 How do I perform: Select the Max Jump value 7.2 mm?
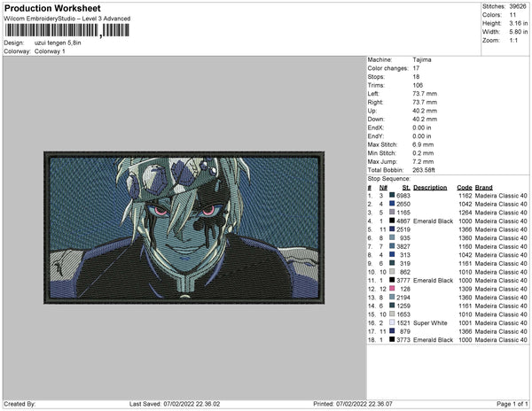(423, 161)
